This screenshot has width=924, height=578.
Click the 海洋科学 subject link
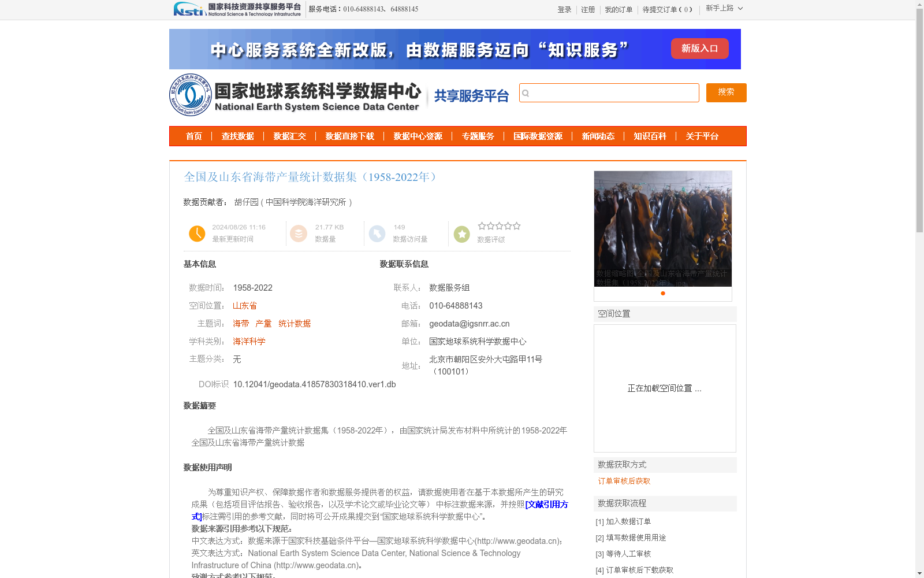click(x=249, y=342)
